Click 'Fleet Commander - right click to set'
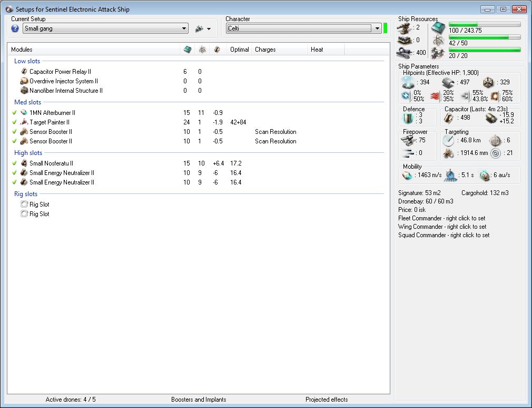 [x=441, y=218]
